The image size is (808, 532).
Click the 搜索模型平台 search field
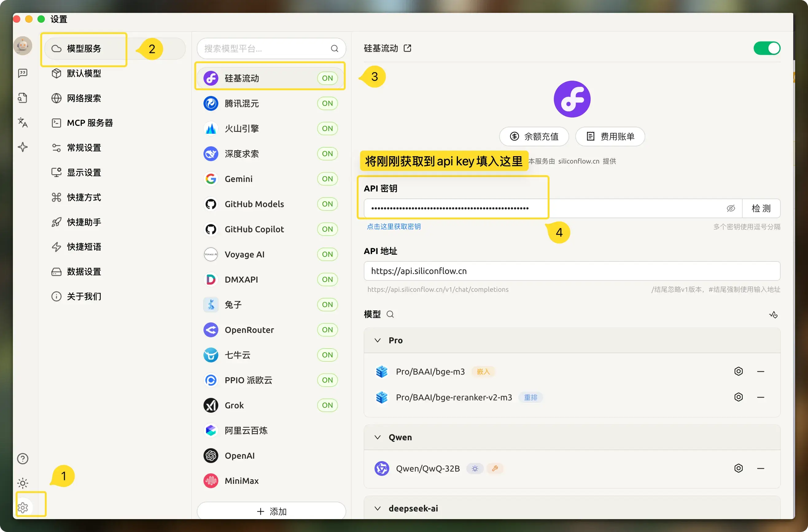pyautogui.click(x=265, y=48)
